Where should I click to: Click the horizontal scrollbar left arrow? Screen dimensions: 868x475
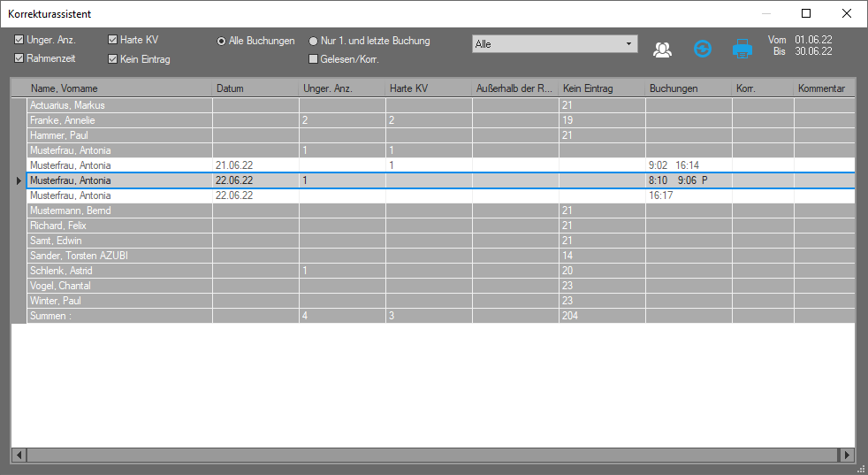19,455
